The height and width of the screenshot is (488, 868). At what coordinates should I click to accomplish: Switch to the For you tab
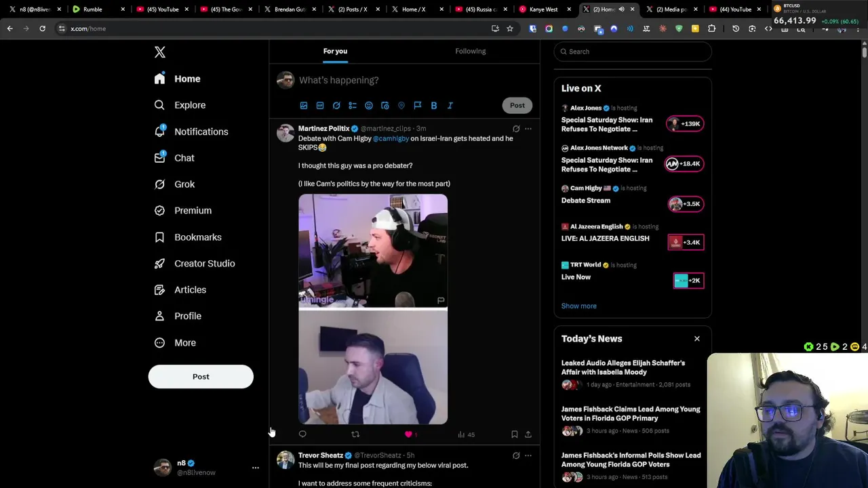[335, 52]
